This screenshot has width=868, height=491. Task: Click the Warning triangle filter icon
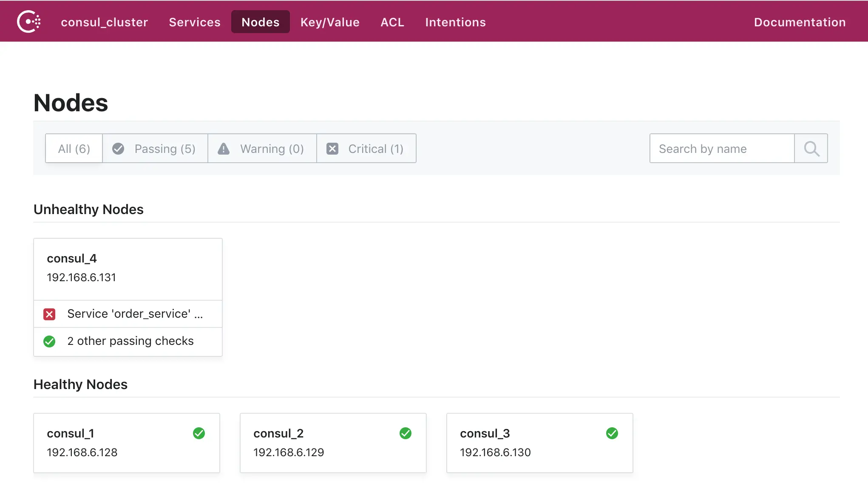click(224, 149)
